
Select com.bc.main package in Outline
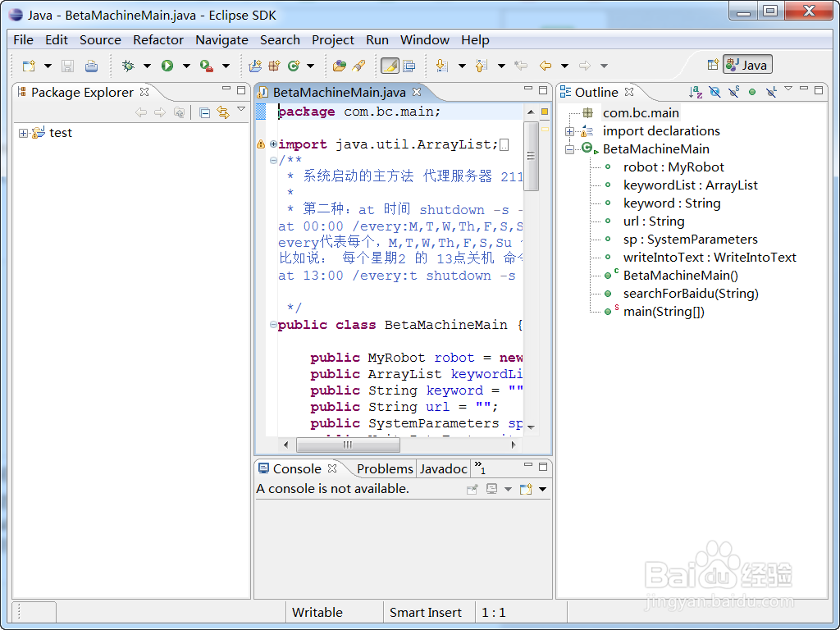(641, 113)
